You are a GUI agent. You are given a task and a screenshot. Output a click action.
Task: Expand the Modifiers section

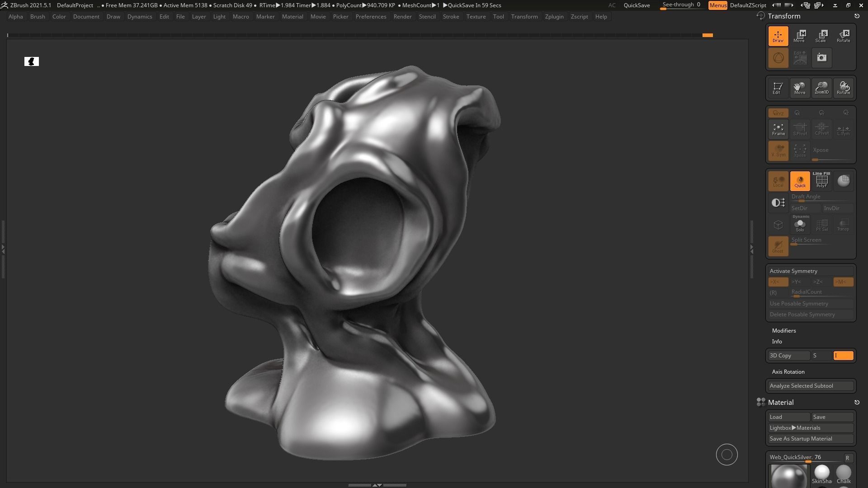point(784,331)
